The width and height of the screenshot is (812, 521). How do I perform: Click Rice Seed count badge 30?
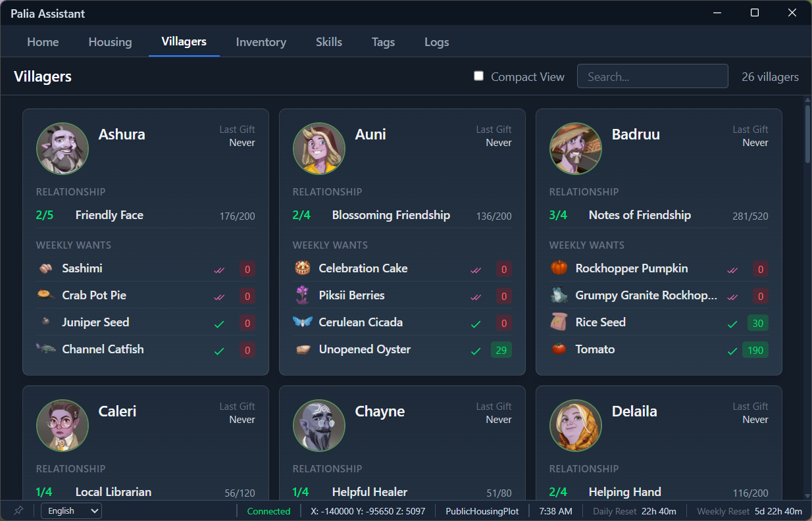point(758,323)
